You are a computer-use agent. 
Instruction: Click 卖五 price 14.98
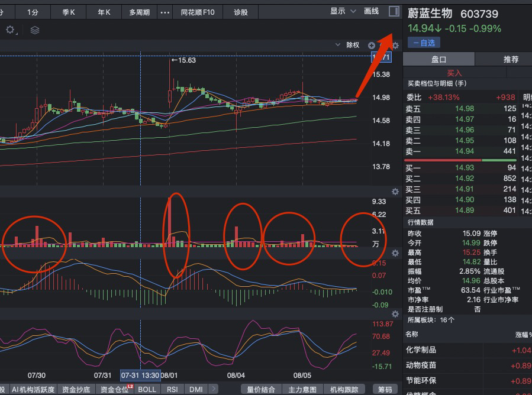(x=465, y=108)
